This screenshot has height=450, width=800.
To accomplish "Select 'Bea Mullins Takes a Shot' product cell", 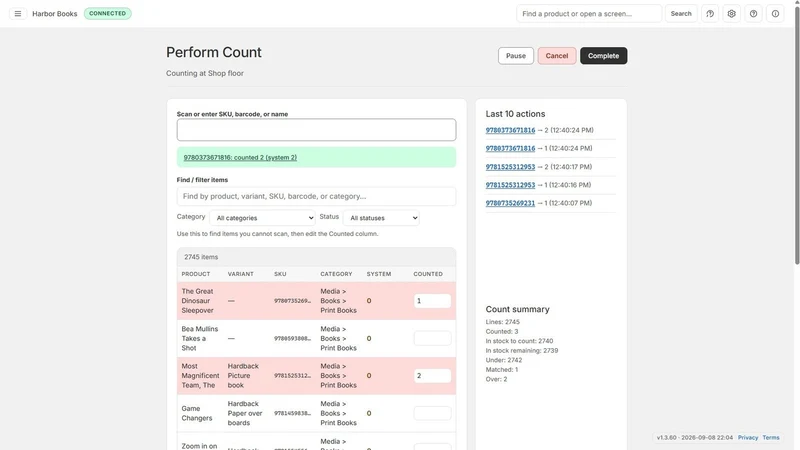I will [199, 338].
